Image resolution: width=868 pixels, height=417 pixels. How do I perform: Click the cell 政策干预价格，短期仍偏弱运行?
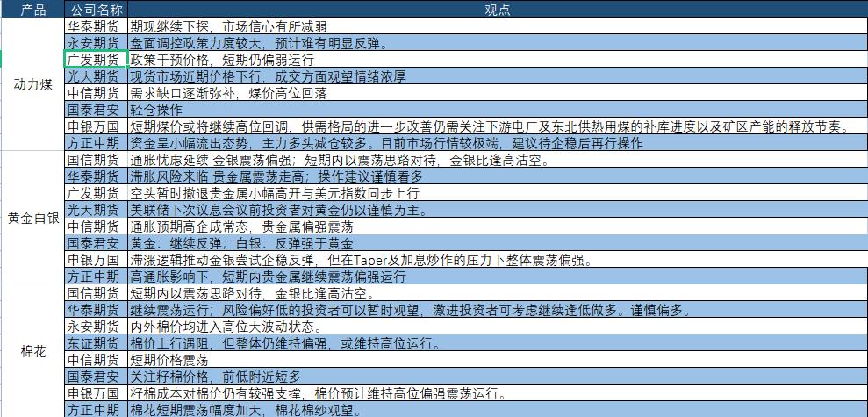pos(498,59)
